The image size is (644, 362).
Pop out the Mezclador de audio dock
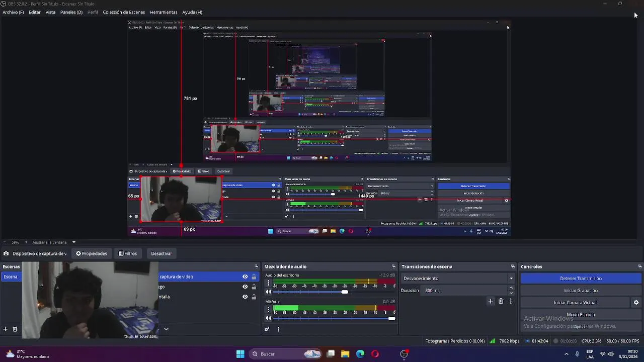pyautogui.click(x=393, y=266)
